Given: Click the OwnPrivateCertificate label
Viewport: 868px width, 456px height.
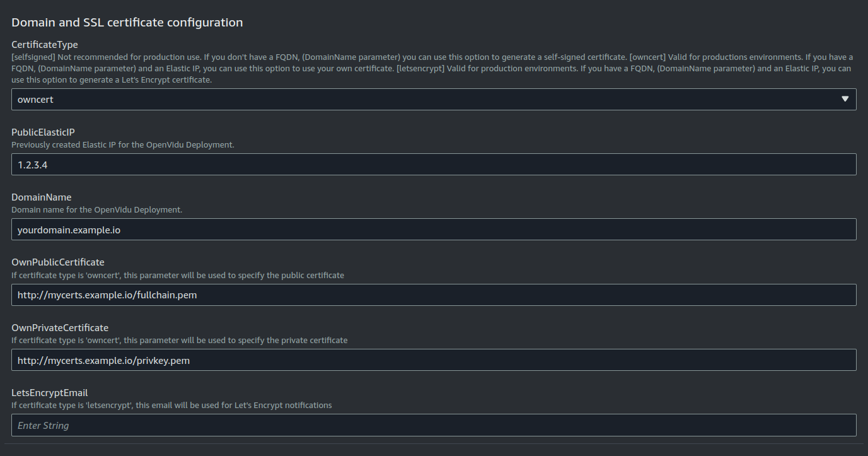Looking at the screenshot, I should pos(60,328).
